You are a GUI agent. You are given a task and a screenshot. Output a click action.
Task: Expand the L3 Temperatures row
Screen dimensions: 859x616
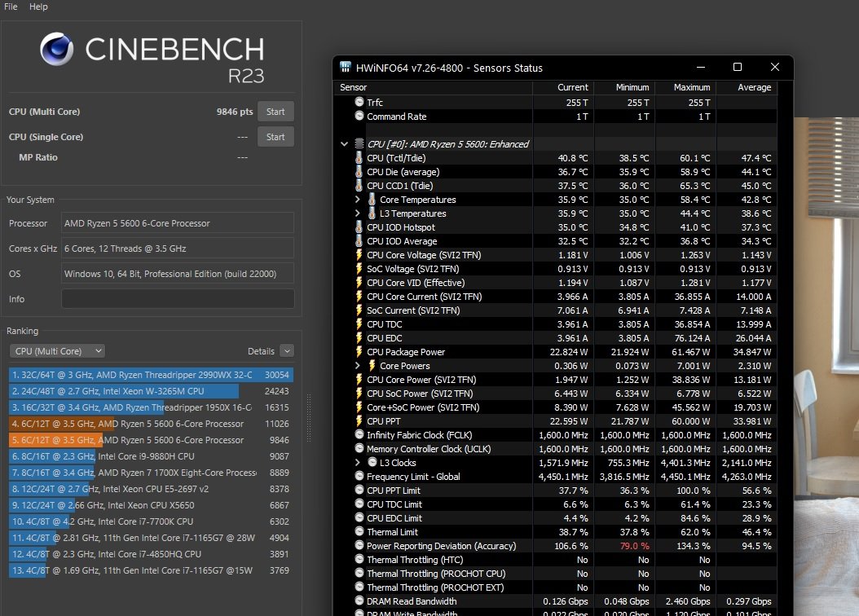358,213
